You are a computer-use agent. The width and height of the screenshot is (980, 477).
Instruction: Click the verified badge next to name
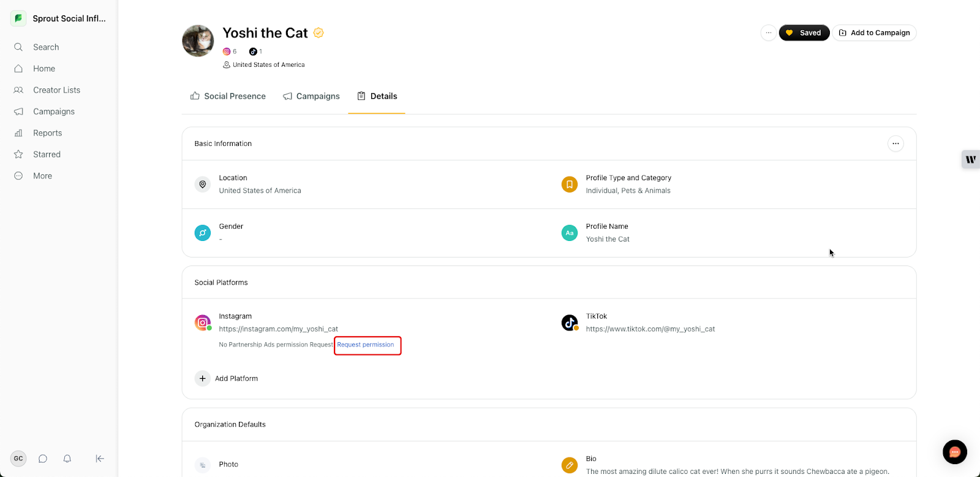(x=318, y=32)
